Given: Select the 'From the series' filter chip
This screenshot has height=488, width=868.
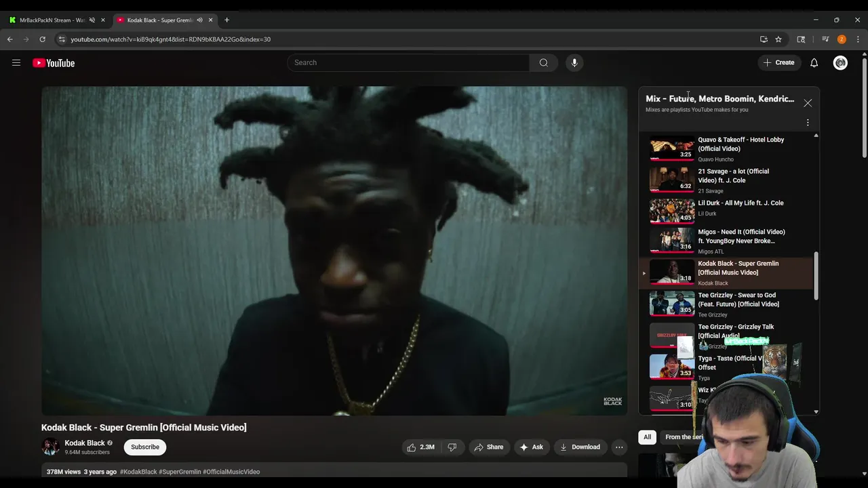Looking at the screenshot, I should [x=684, y=437].
